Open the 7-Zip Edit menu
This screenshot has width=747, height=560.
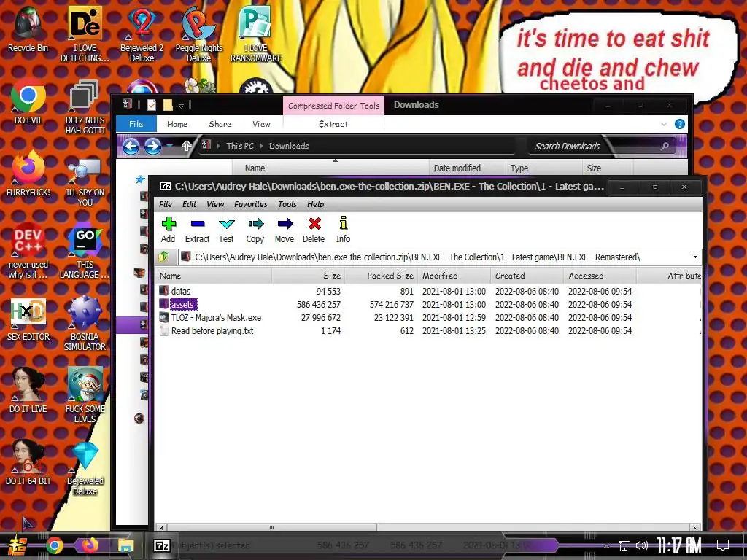click(x=189, y=204)
